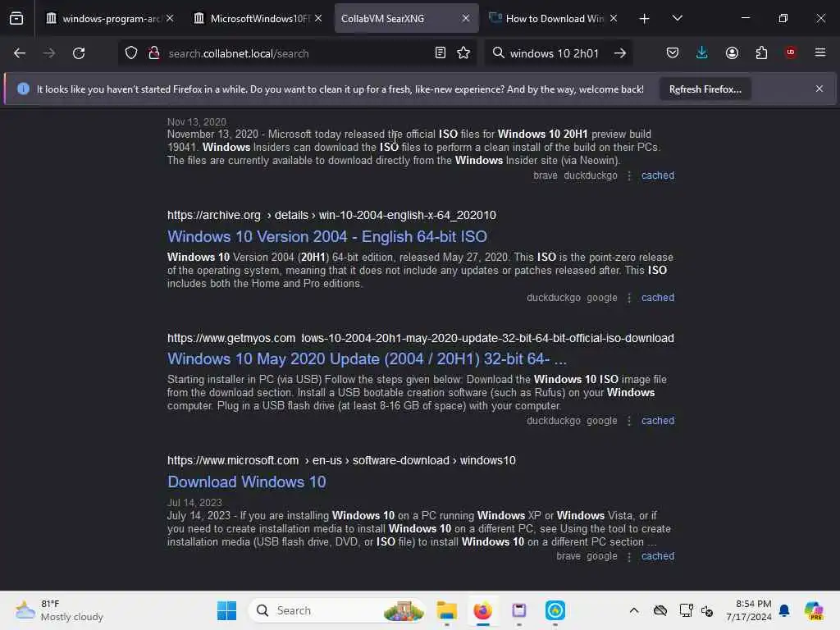Open the Firefox account icon
This screenshot has height=630, width=840.
[732, 53]
